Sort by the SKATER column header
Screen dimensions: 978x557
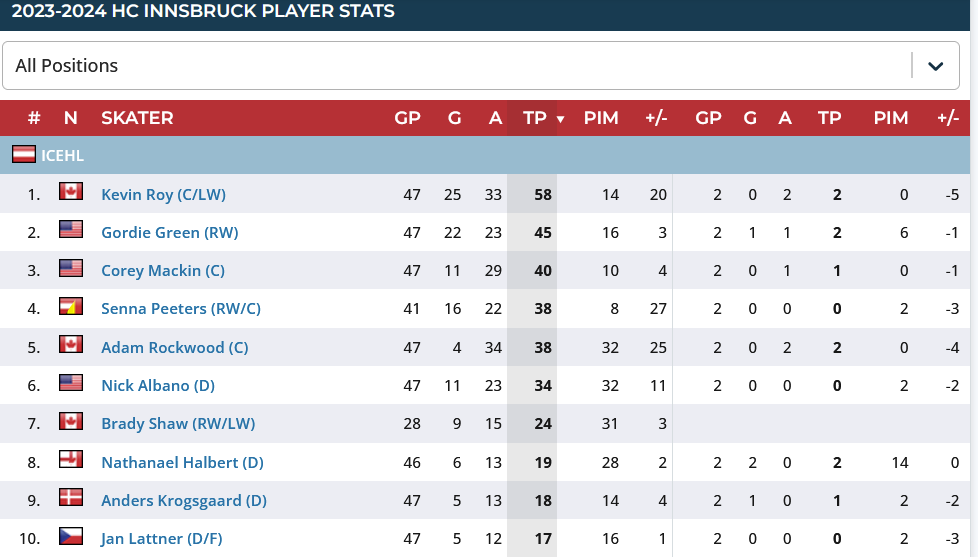tap(137, 118)
